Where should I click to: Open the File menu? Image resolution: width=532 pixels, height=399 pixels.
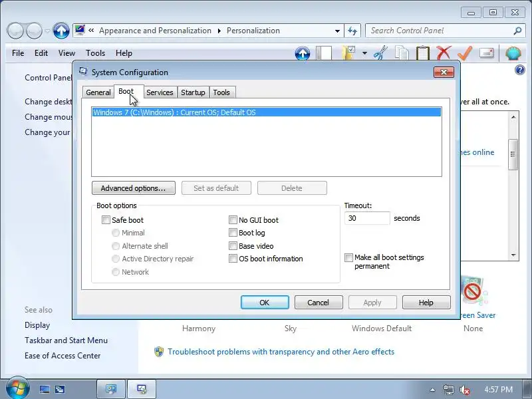[x=18, y=53]
